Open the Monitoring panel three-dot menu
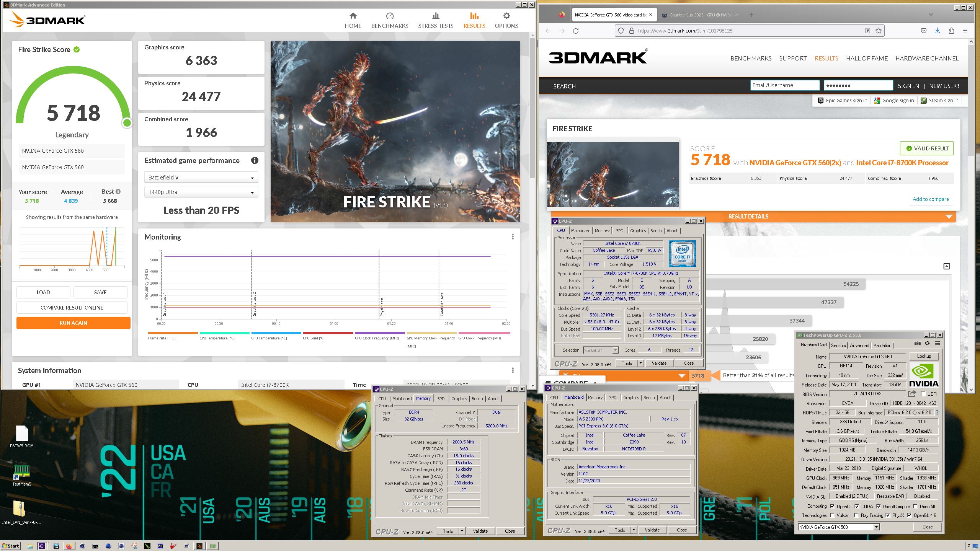Screen dimensions: 980x551 (x=513, y=237)
